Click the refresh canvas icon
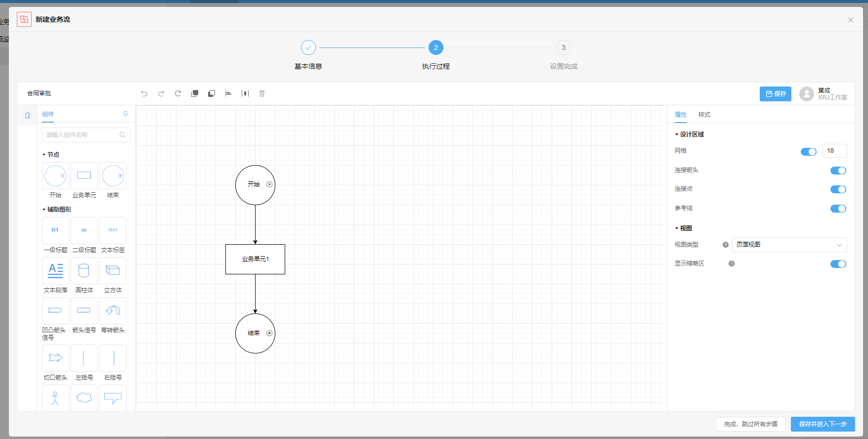The width and height of the screenshot is (868, 439). (x=178, y=93)
